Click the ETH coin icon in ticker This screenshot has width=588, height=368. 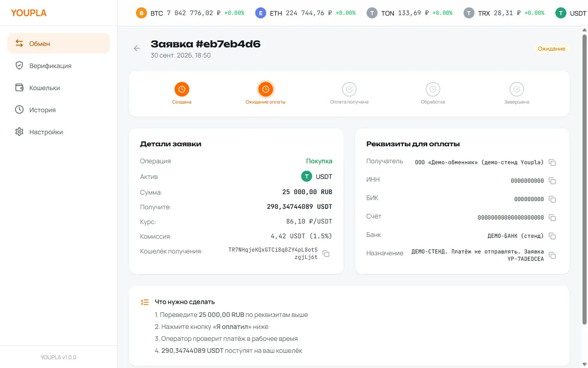(261, 13)
